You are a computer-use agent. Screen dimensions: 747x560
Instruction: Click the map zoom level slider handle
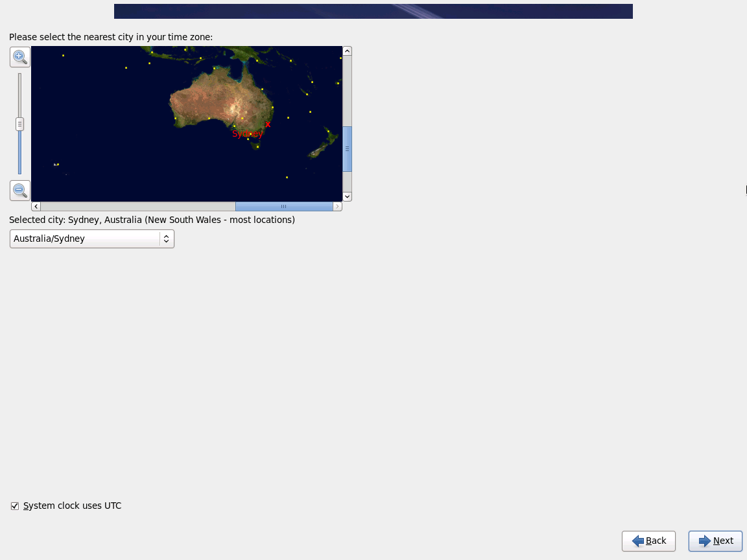tap(19, 124)
